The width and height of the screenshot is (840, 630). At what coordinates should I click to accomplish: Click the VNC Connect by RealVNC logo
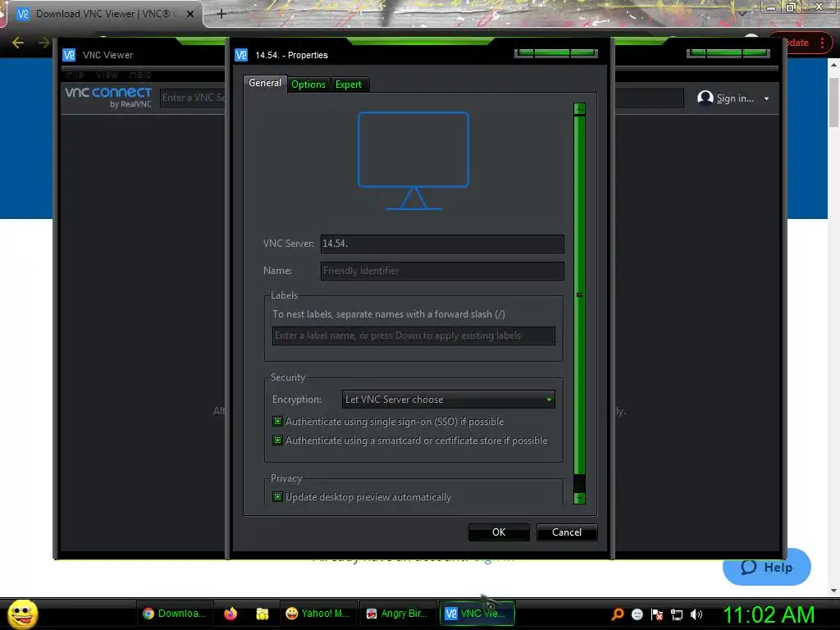[x=108, y=97]
